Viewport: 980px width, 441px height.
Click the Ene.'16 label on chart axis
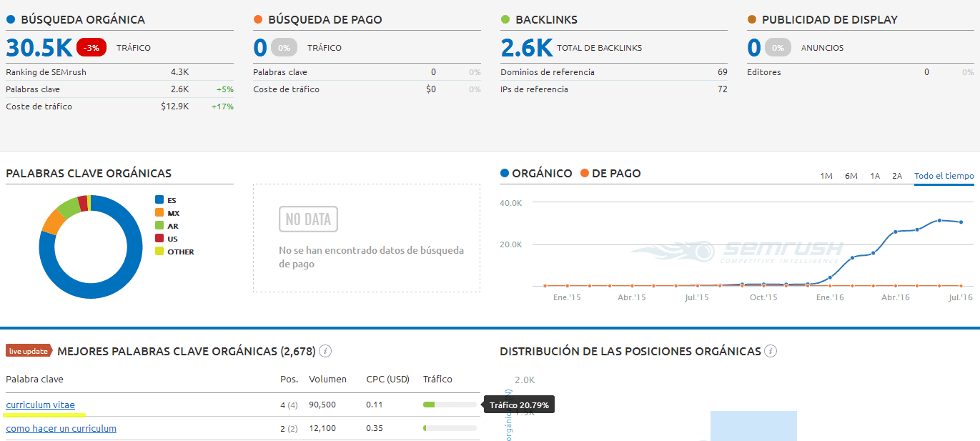pos(829,297)
